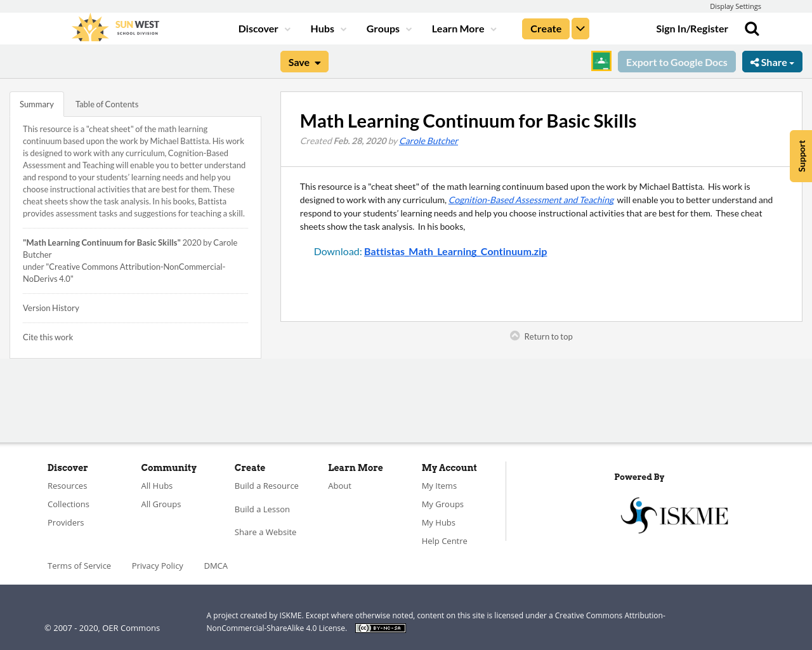Open the Version History link
Screen dimensions: 812x650
51,307
